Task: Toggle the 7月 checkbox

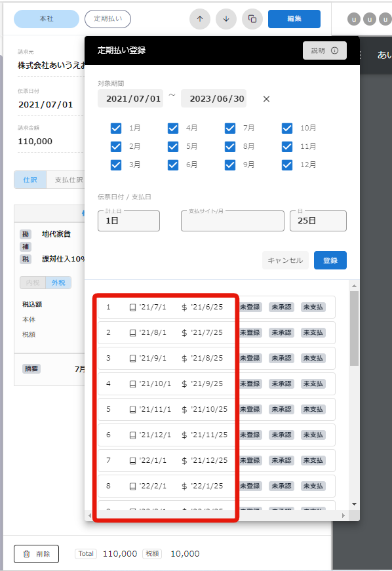Action: [230, 128]
